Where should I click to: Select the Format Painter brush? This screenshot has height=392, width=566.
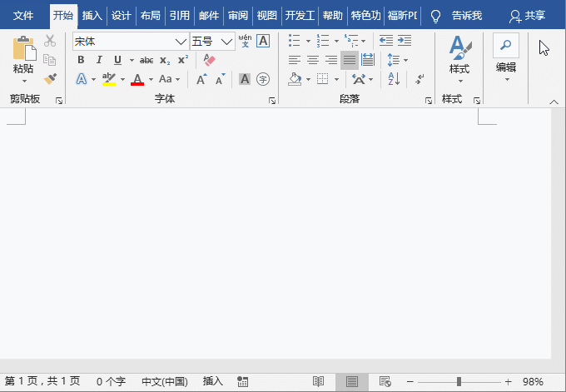coord(50,79)
